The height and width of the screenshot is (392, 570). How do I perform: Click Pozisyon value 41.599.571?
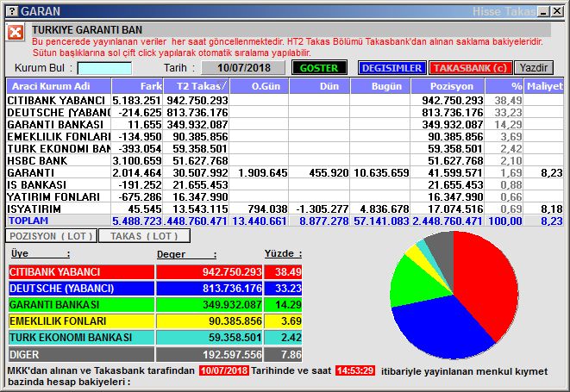tap(455, 172)
